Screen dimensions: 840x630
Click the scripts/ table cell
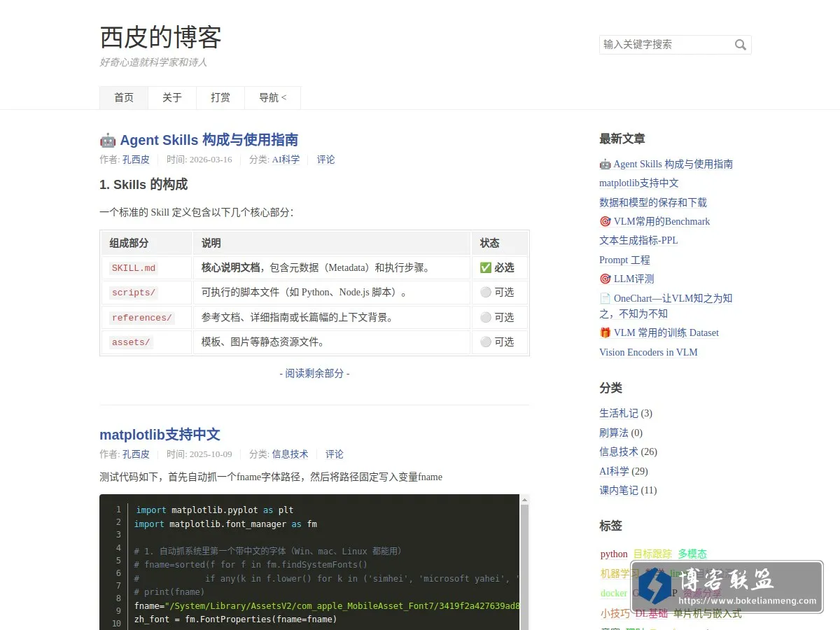click(x=147, y=293)
